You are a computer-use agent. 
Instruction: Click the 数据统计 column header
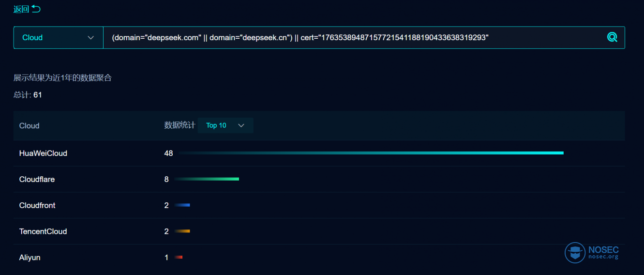coord(180,125)
